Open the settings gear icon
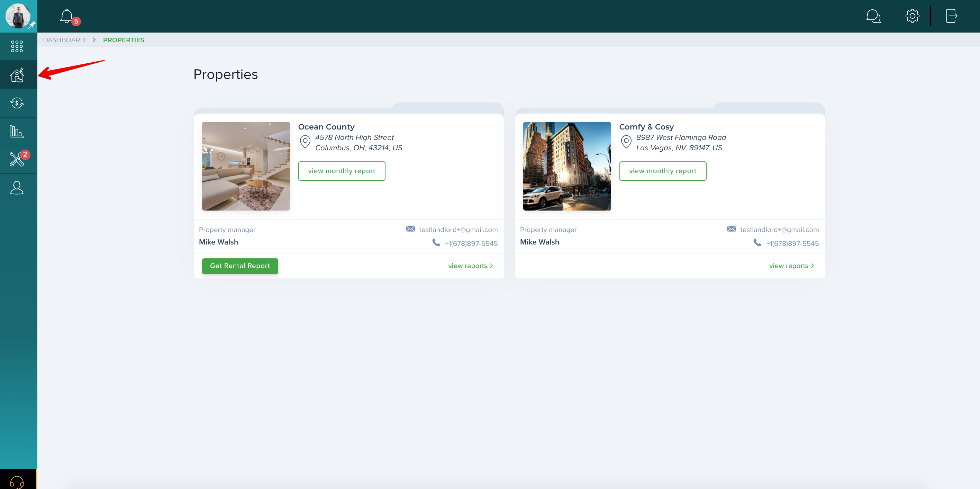 tap(912, 16)
